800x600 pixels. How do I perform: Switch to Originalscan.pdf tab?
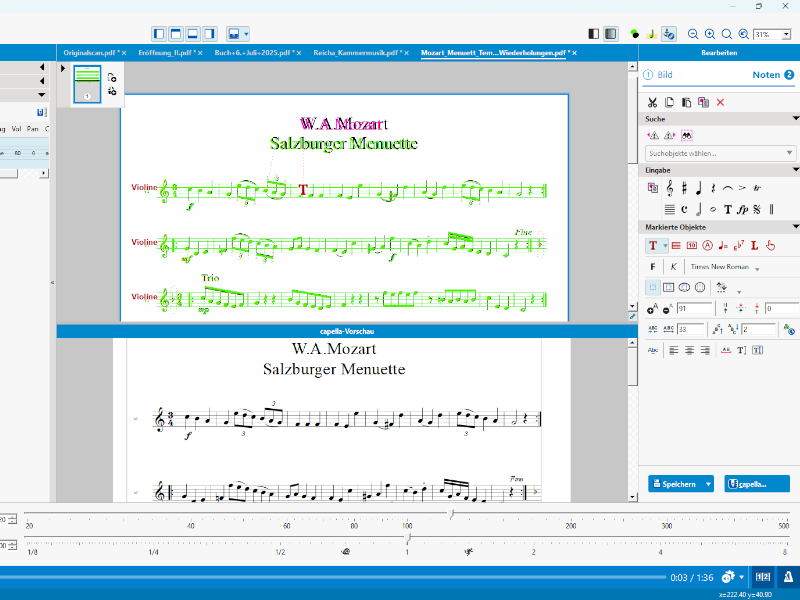click(91, 53)
